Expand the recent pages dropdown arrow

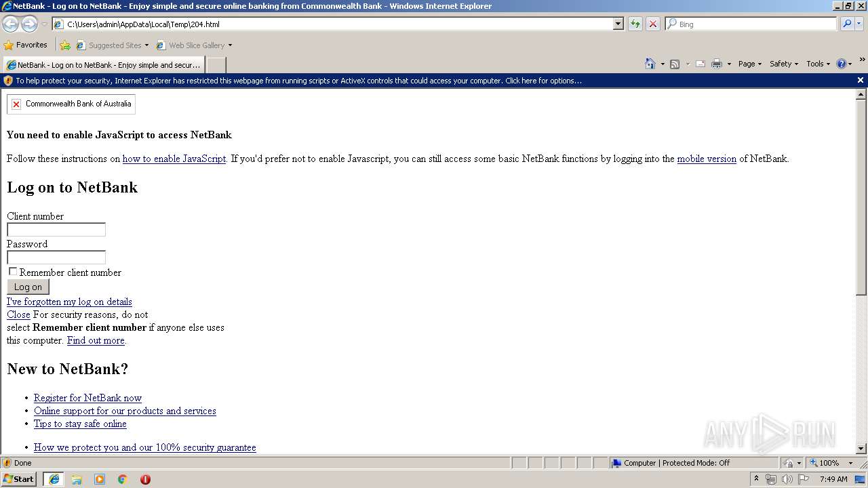44,24
